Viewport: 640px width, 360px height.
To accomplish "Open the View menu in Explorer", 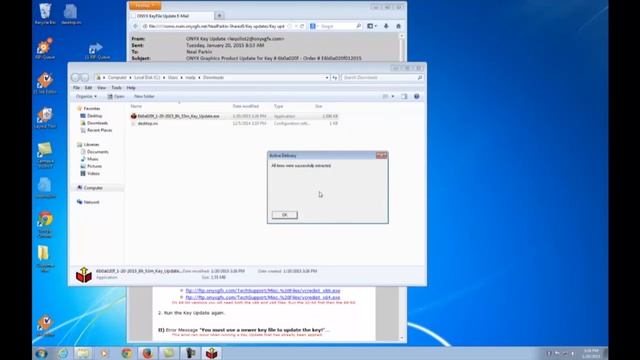I will point(101,88).
